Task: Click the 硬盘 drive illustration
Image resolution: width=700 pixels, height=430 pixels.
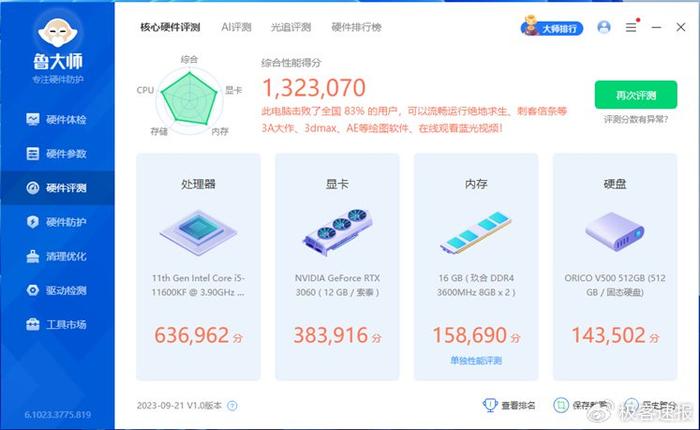Action: (x=615, y=231)
